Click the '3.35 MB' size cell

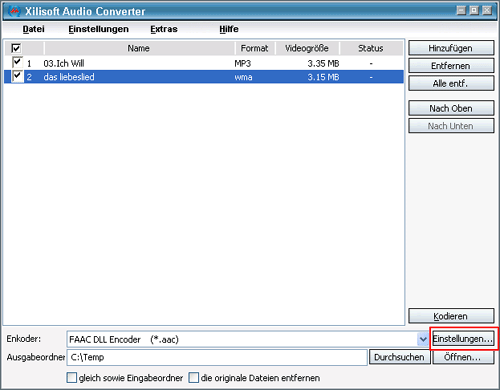(323, 63)
